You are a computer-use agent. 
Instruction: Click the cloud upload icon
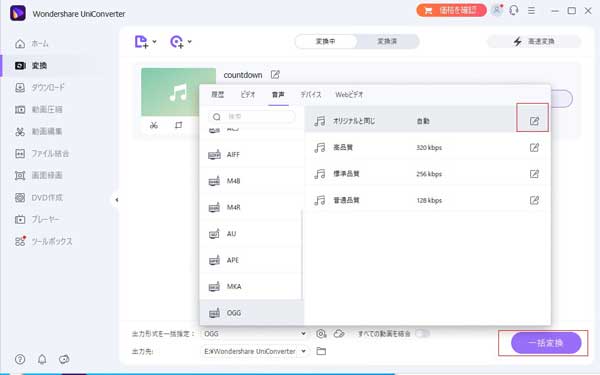pos(339,334)
